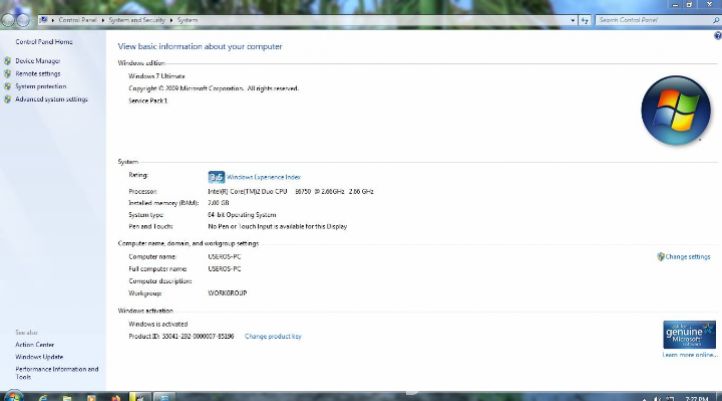The height and width of the screenshot is (401, 722).
Task: Launch Internet Explorer from the taskbar
Action: click(43, 398)
